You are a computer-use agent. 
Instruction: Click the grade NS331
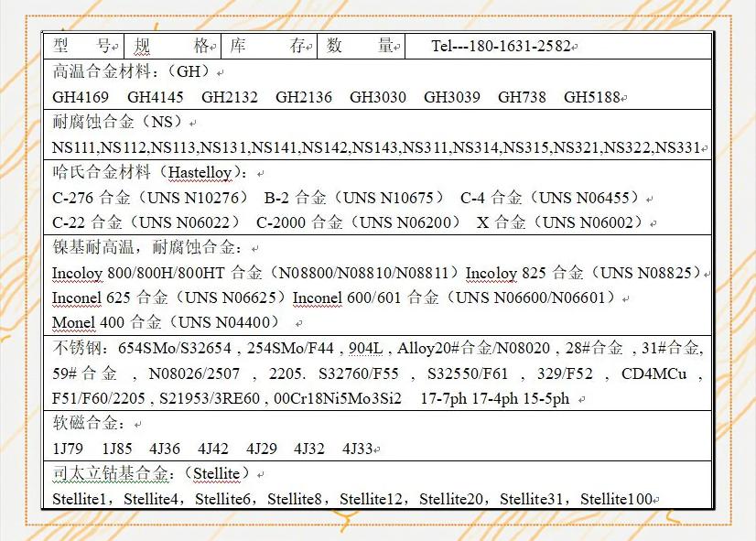tap(678, 147)
